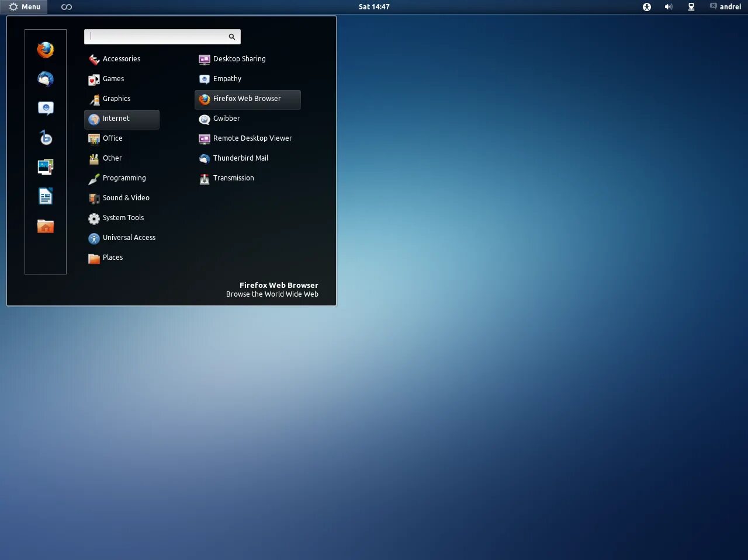The height and width of the screenshot is (560, 748).
Task: Launch Firefox Web Browser from list
Action: (x=248, y=99)
